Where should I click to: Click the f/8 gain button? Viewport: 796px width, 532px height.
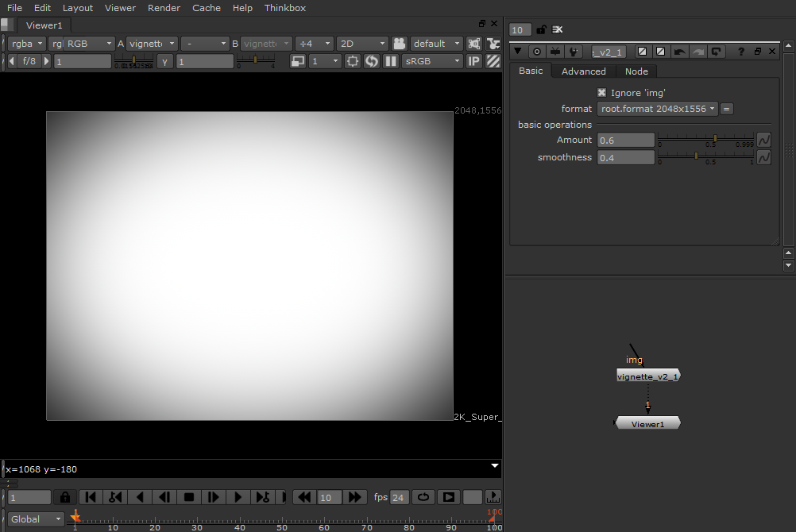29,61
